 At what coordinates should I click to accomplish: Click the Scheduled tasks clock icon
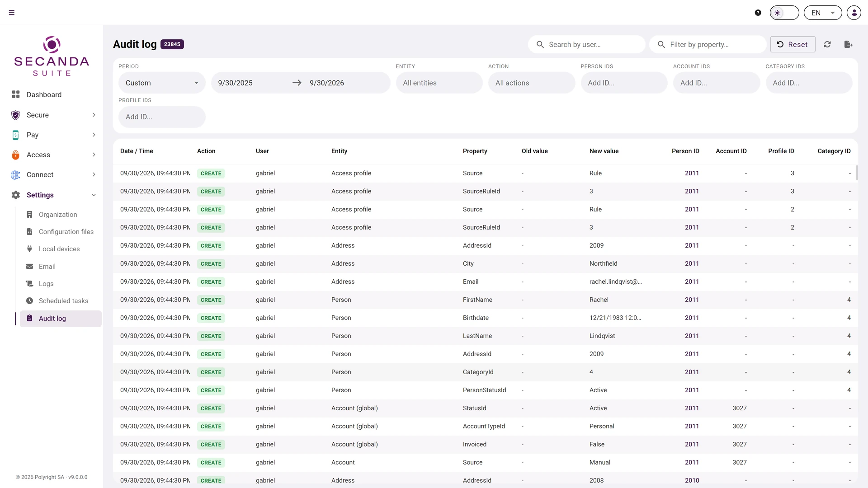point(29,301)
